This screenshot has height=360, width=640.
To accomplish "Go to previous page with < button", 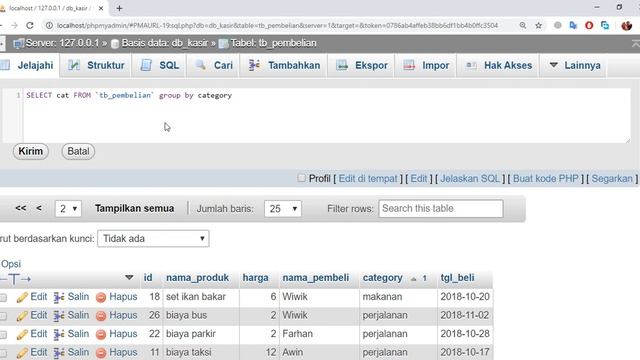I will pyautogui.click(x=39, y=208).
